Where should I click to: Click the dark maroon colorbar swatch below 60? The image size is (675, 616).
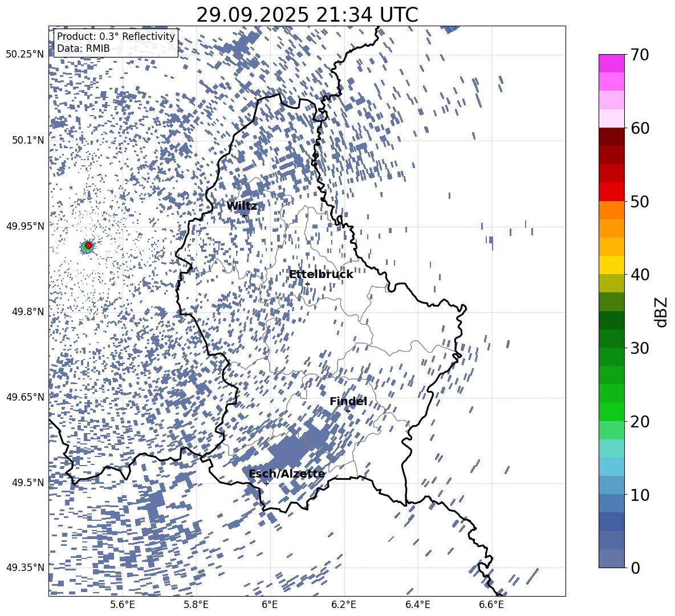611,137
